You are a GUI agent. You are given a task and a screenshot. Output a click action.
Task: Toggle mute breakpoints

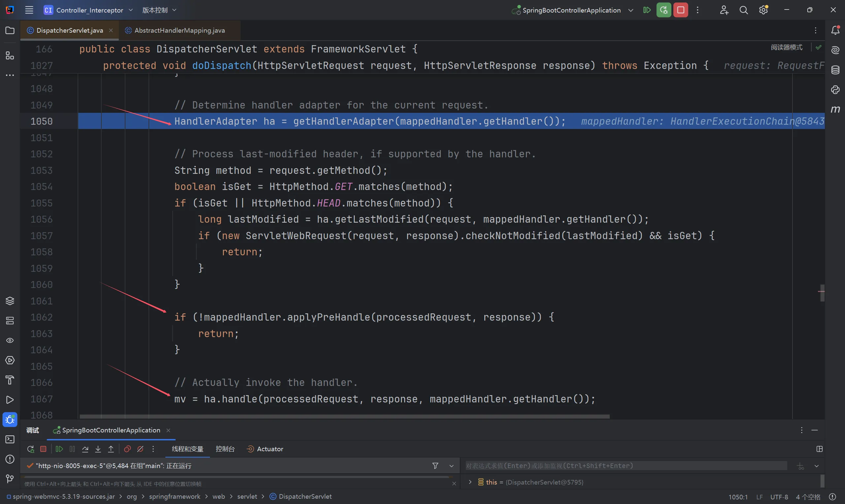(140, 449)
